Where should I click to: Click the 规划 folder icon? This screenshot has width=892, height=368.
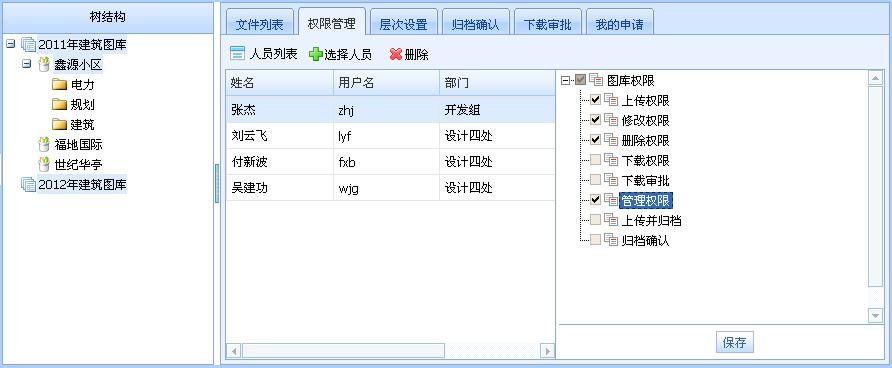59,105
